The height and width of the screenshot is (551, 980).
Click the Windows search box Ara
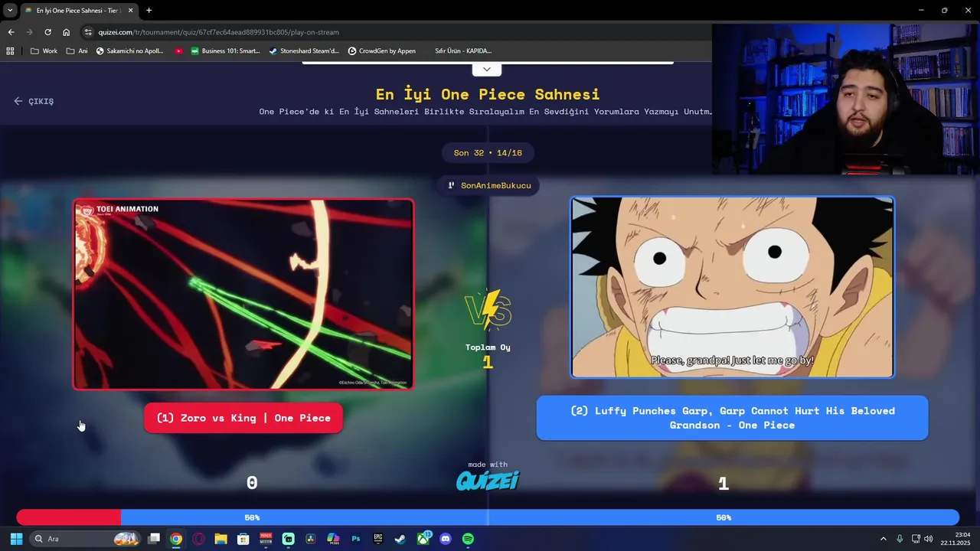pos(86,539)
